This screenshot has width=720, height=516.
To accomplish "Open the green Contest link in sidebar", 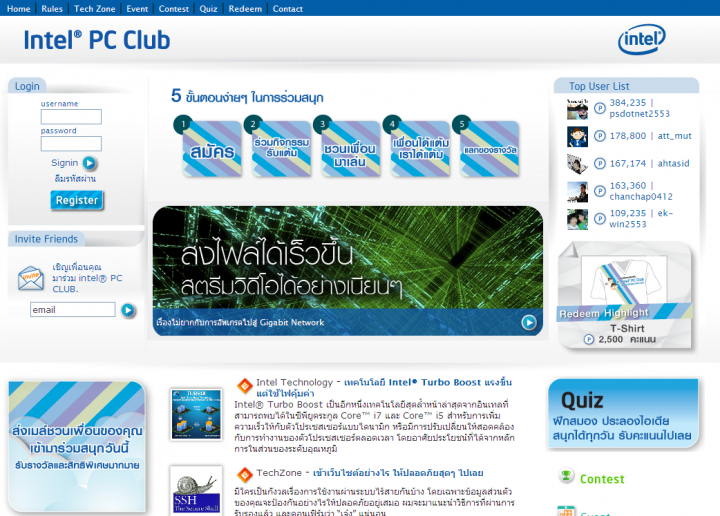I will coord(602,479).
